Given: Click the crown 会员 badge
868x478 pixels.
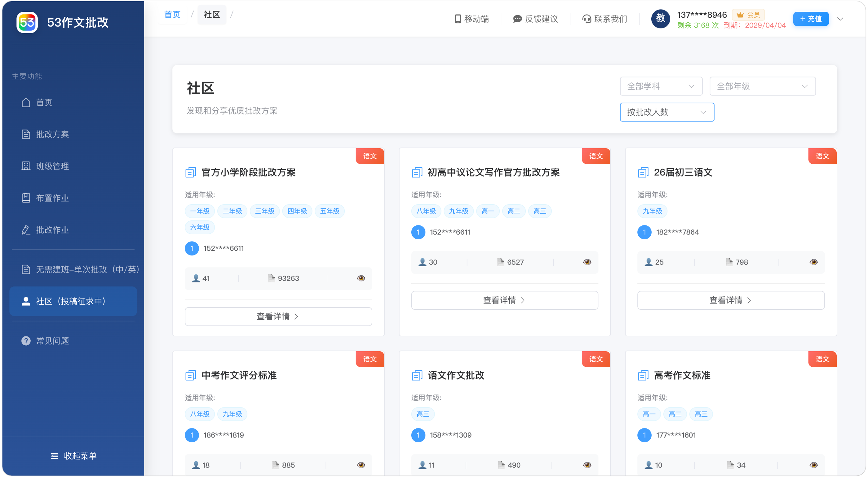Looking at the screenshot, I should coord(748,15).
